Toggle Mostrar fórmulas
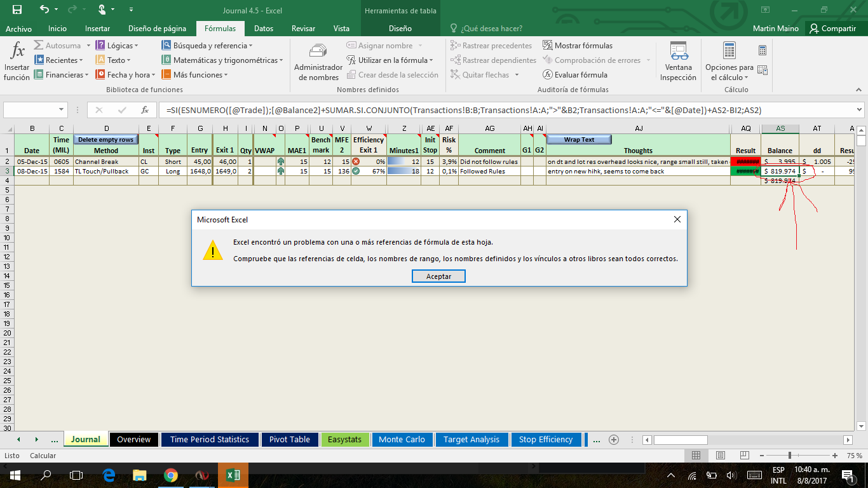The height and width of the screenshot is (488, 868). coord(578,46)
